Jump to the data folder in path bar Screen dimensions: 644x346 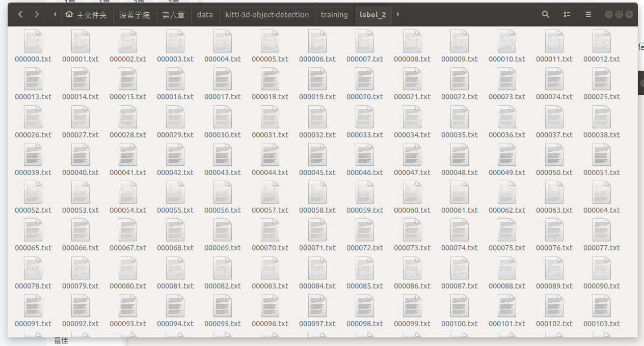205,15
